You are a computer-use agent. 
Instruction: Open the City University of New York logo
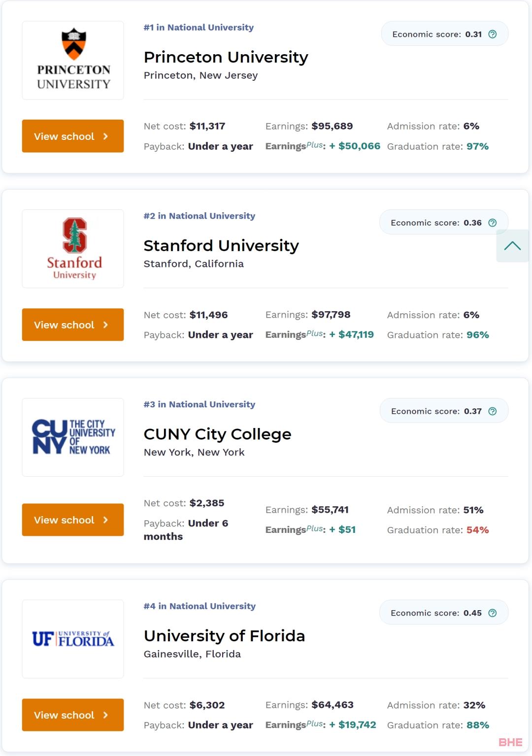point(73,437)
